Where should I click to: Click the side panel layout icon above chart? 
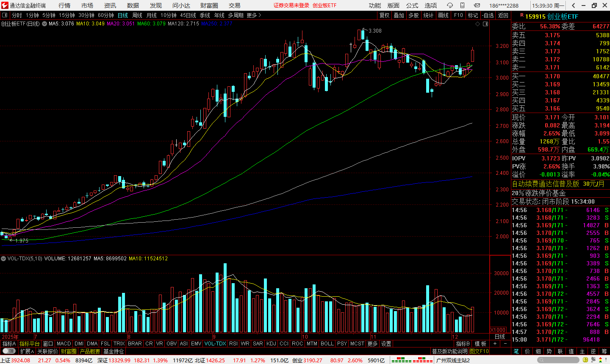click(485, 24)
